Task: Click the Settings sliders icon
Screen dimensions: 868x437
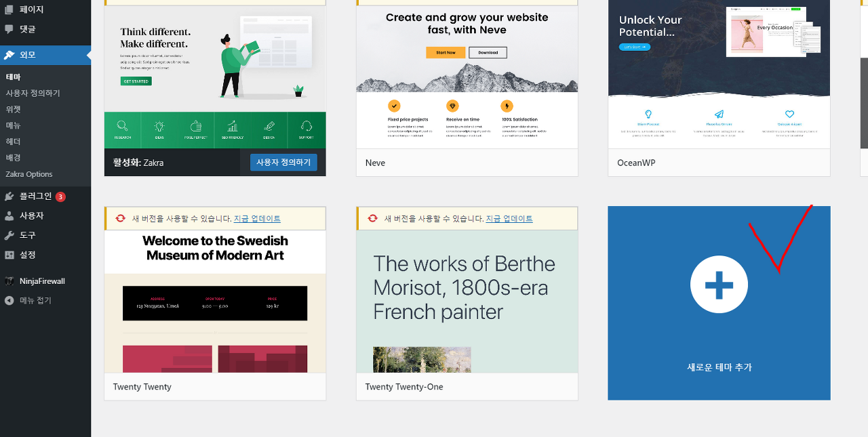Action: [x=9, y=255]
